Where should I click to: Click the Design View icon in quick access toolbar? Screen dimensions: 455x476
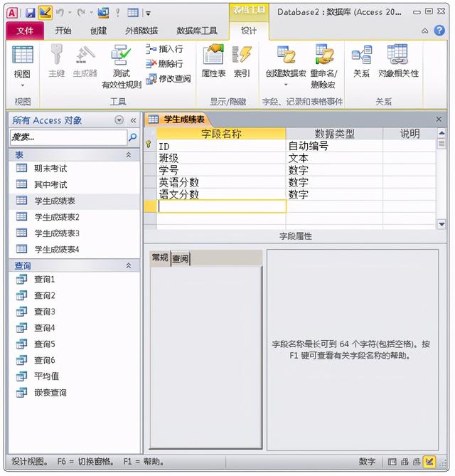pyautogui.click(x=45, y=13)
